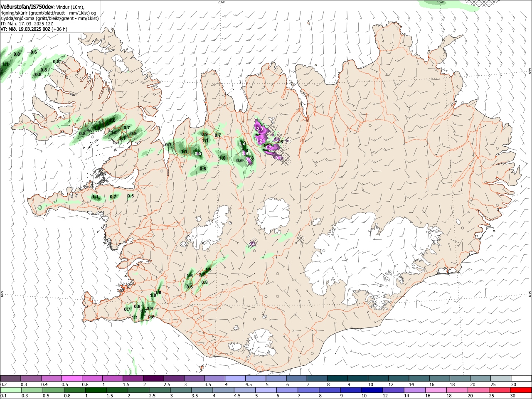Click the light lavender snow swatch between 4 and 4.5

pos(234,379)
